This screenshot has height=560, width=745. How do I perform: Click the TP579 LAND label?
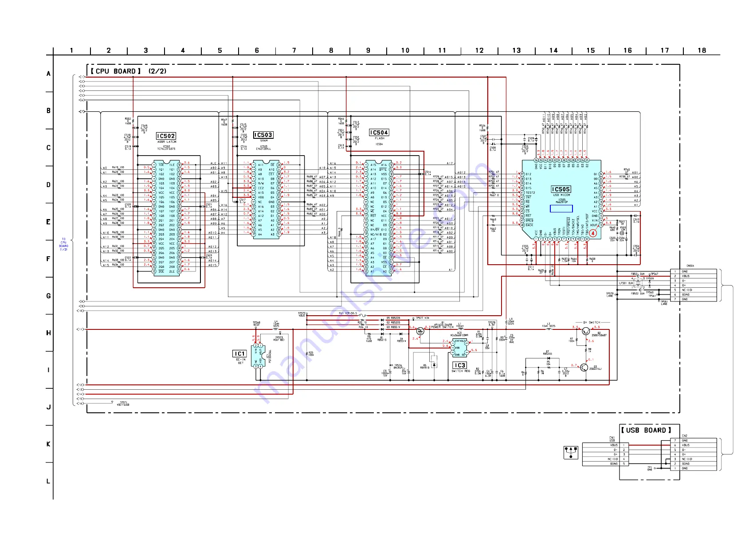coord(610,294)
